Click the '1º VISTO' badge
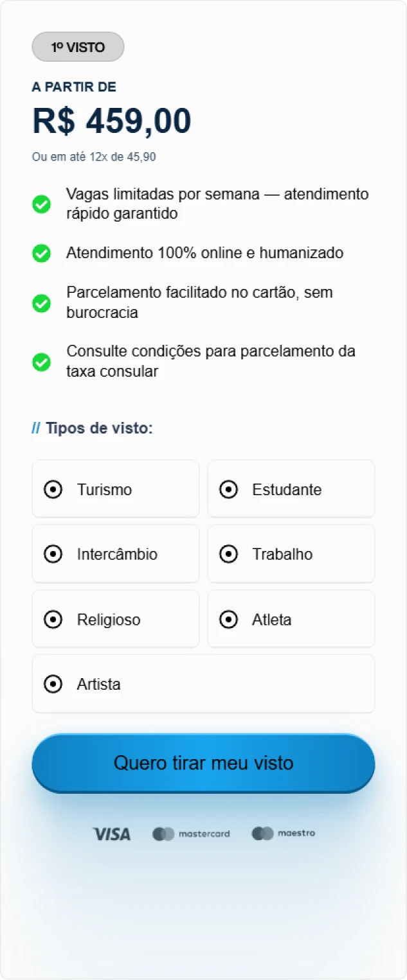The image size is (407, 980). tap(78, 47)
